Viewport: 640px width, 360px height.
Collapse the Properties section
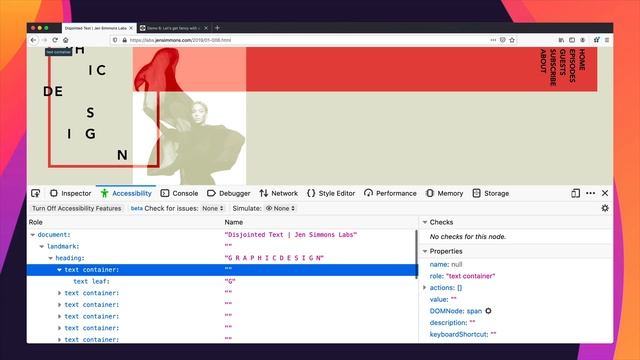[x=425, y=251]
